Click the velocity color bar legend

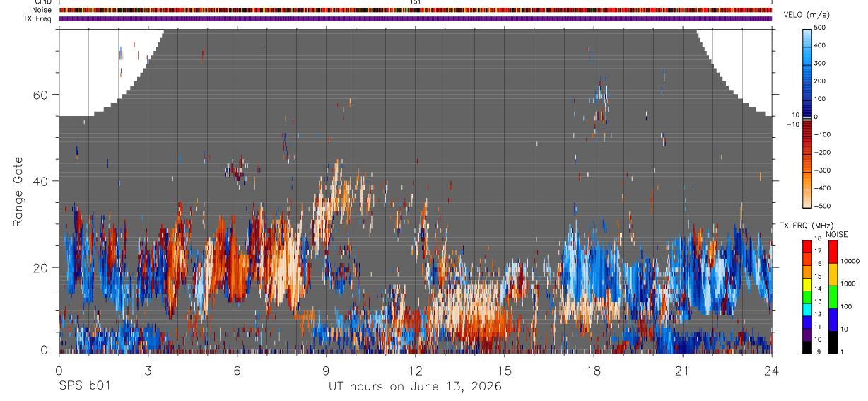[807, 117]
